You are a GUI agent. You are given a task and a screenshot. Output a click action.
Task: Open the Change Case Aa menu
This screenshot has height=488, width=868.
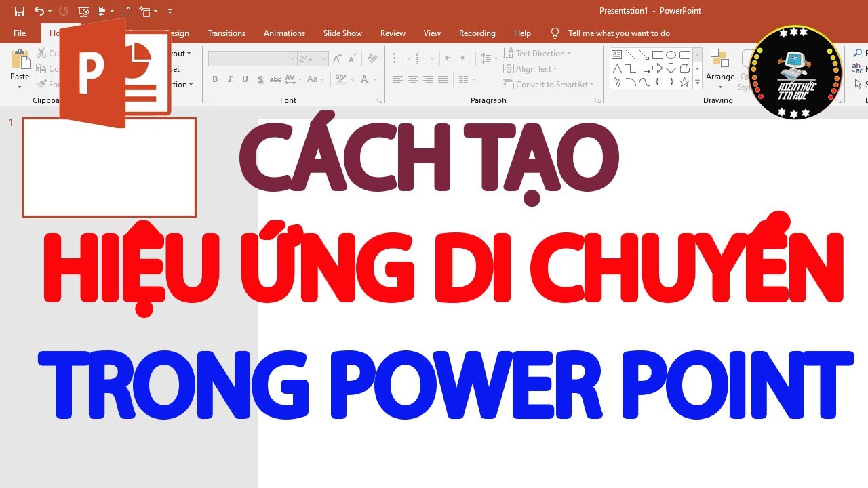tap(315, 79)
